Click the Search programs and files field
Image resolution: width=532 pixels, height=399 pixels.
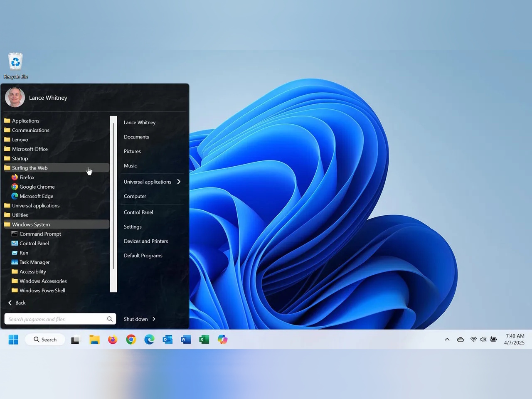tap(55, 319)
